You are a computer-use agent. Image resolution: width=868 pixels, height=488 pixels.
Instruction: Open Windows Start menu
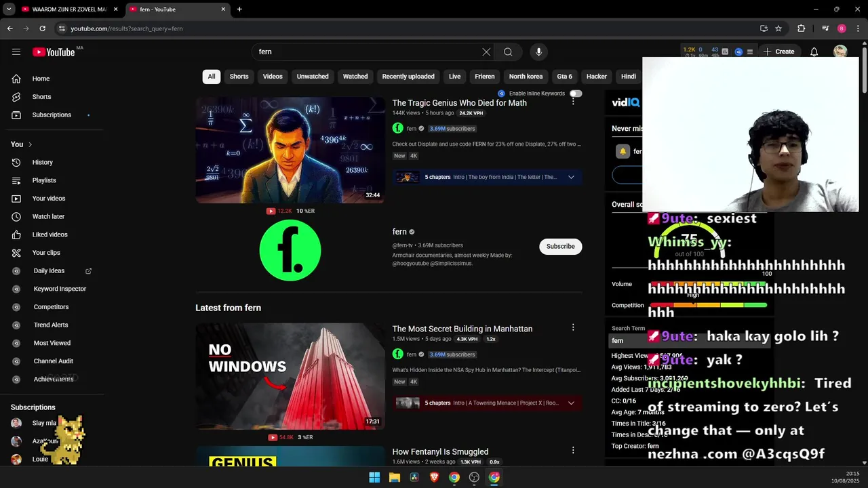374,477
